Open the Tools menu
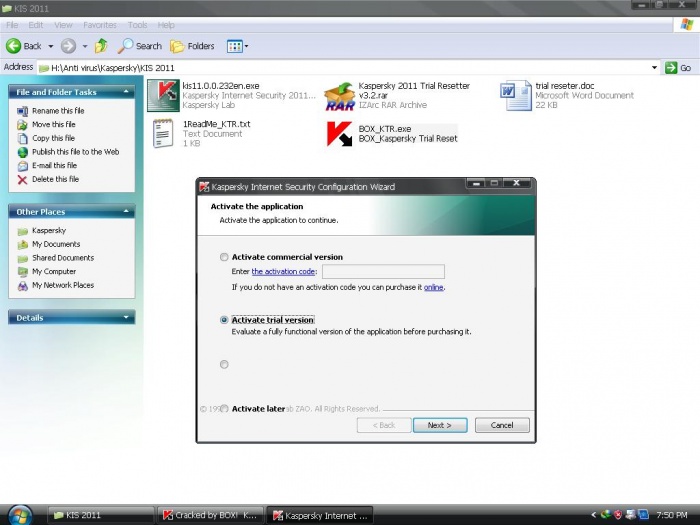 (138, 25)
